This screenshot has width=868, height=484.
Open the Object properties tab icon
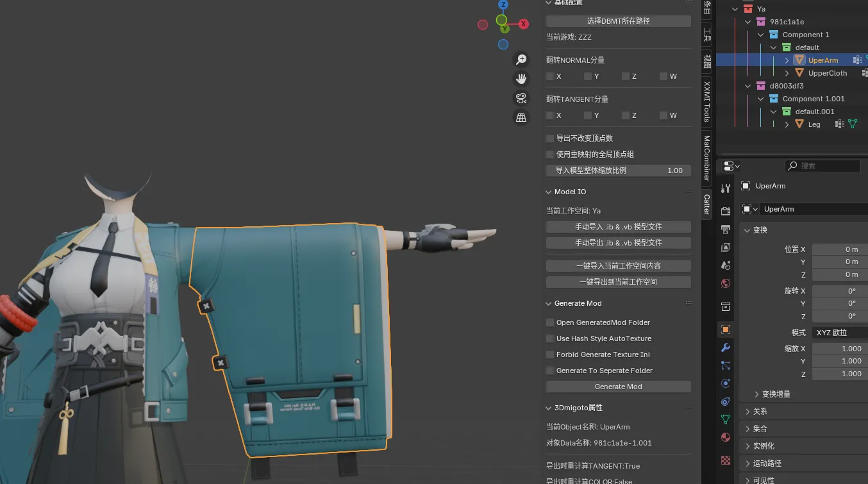click(726, 330)
